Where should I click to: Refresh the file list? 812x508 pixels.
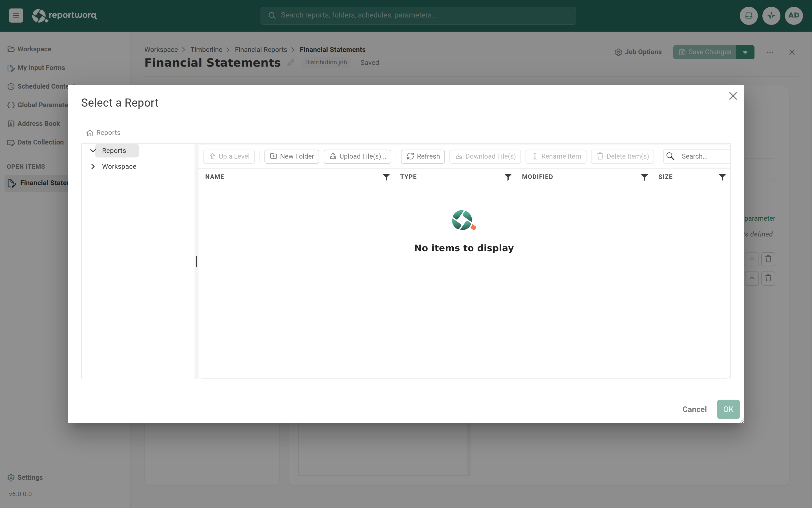click(x=423, y=156)
